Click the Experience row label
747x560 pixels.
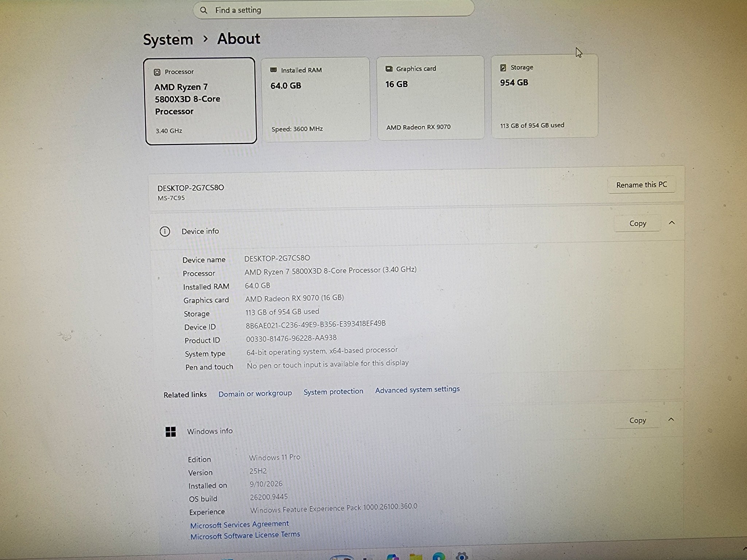coord(207,512)
